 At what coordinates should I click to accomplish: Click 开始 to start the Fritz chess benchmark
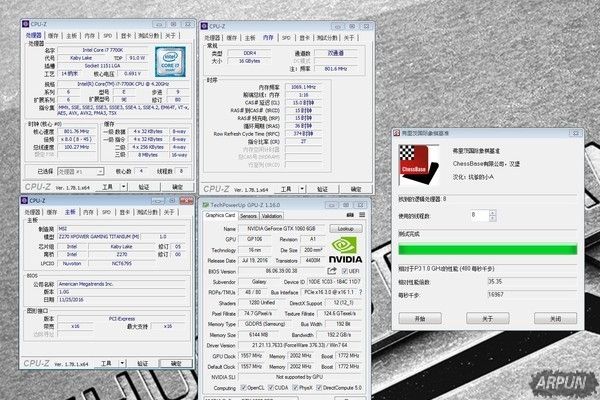coord(420,318)
